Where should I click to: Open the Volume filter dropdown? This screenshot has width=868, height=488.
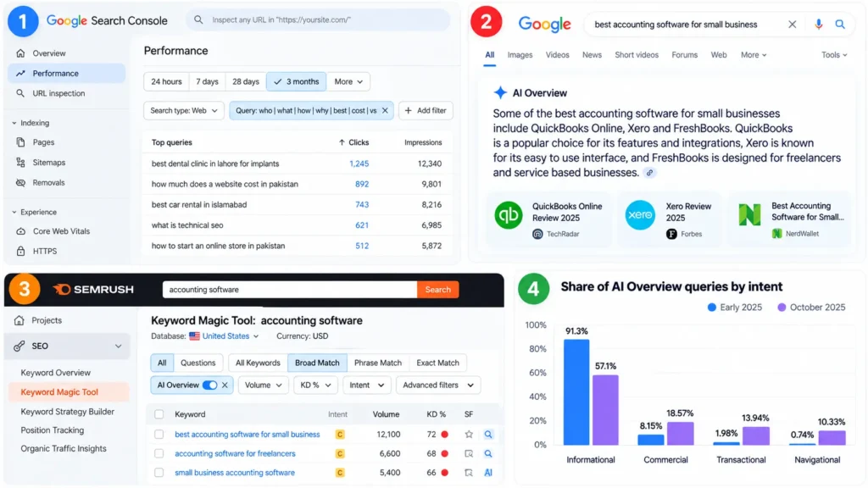[x=263, y=385]
